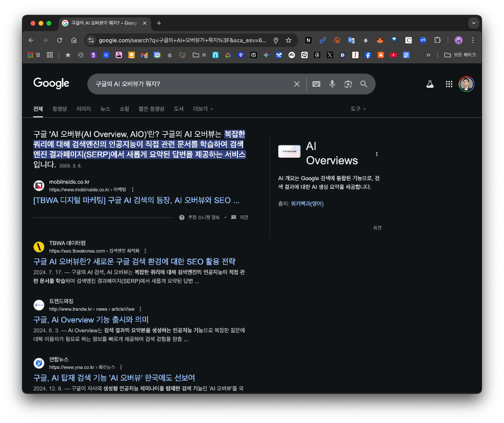Open the 모든 북마크 folder
504x423 pixels.
tap(460, 55)
